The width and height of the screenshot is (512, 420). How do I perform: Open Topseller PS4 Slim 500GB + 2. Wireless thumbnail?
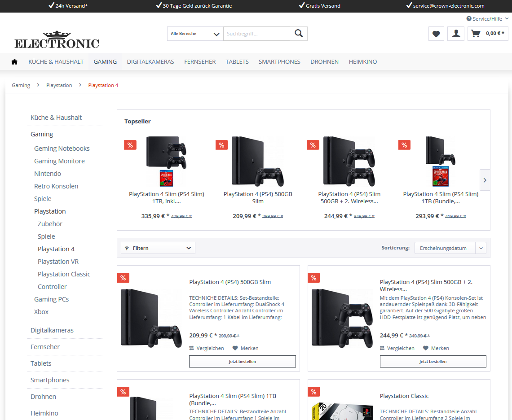click(349, 162)
